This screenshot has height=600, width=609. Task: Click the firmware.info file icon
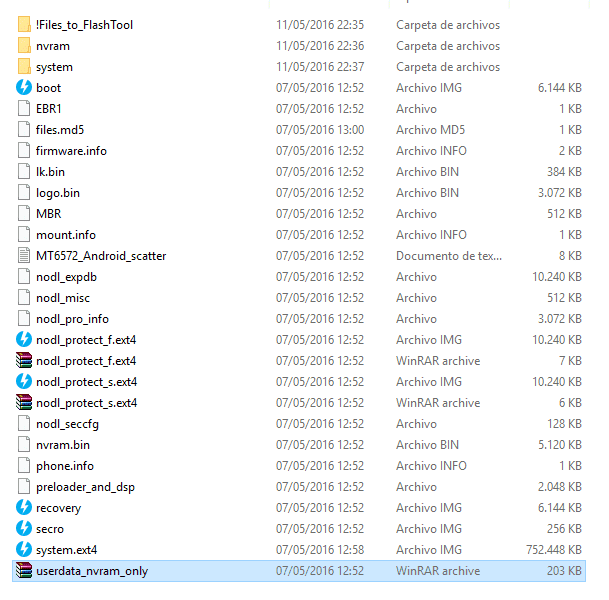(x=24, y=150)
